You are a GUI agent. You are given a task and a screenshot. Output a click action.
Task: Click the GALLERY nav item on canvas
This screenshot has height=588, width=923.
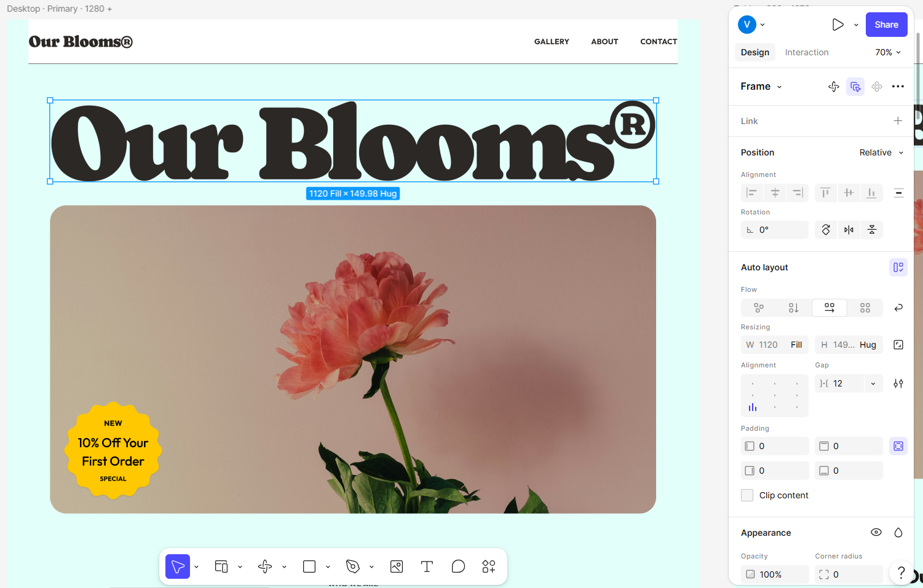pyautogui.click(x=552, y=42)
